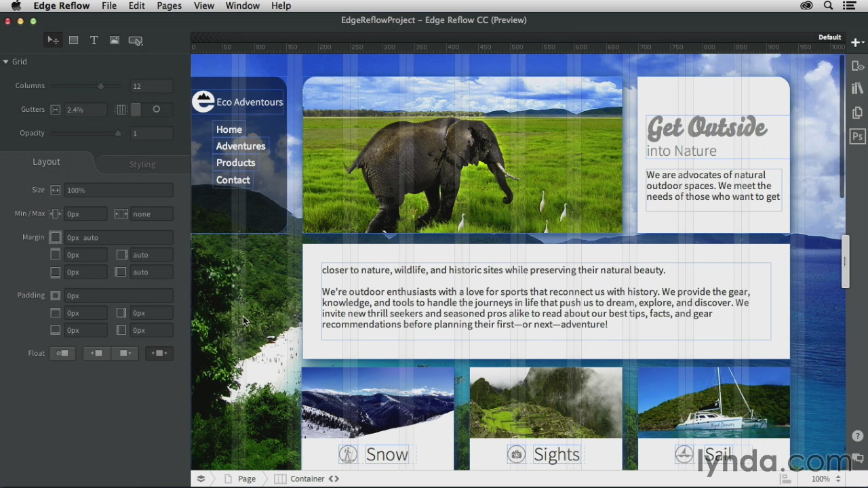This screenshot has height=488, width=868.
Task: Select Page in the breadcrumb bar
Action: pos(247,479)
